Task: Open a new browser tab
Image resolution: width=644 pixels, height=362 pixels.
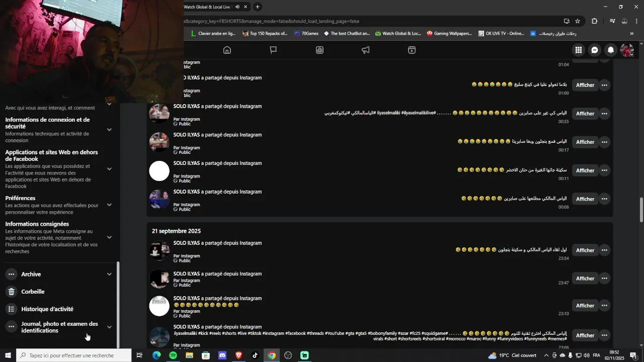Action: 258,7
